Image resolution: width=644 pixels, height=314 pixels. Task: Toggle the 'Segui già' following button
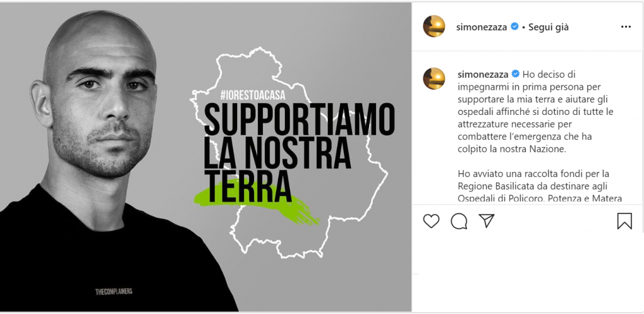click(x=548, y=27)
